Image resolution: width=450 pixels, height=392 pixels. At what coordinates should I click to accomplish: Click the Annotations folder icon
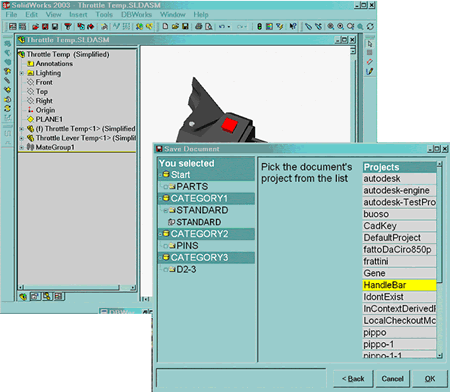point(31,63)
